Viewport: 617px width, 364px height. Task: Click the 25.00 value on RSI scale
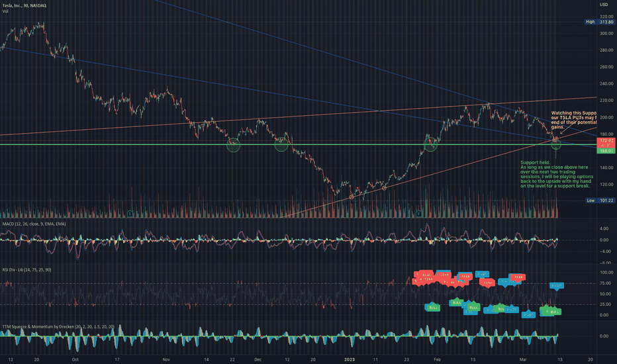tap(605, 304)
